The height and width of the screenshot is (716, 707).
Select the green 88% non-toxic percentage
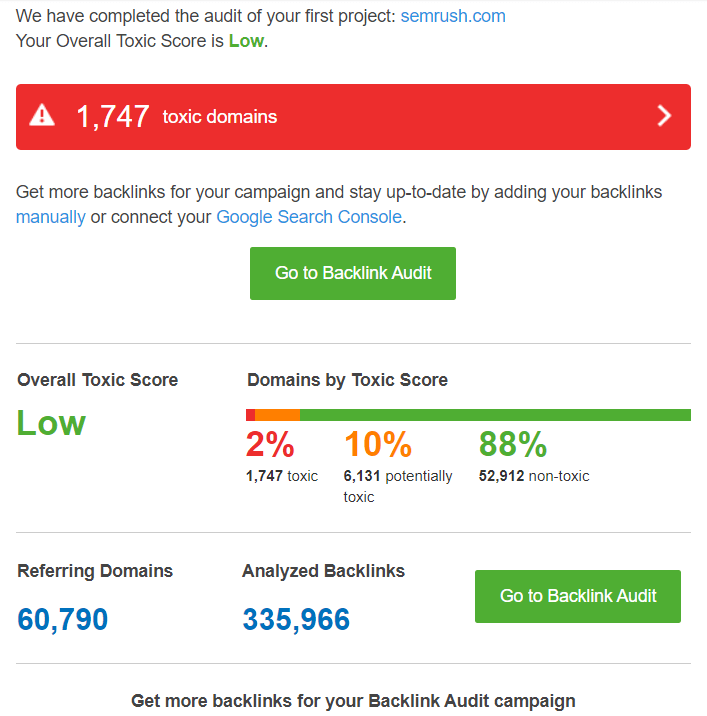[x=512, y=444]
